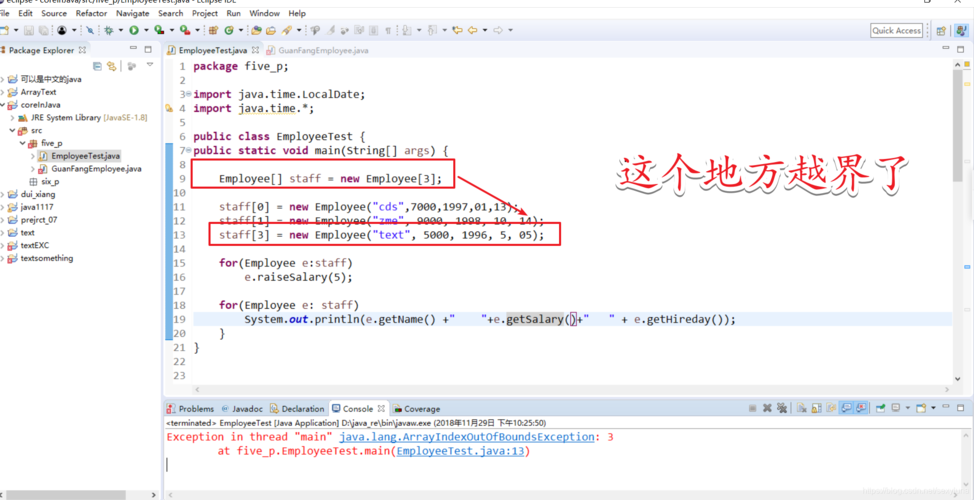This screenshot has width=974, height=500.
Task: Switch to the Coverage tab
Action: pos(416,409)
